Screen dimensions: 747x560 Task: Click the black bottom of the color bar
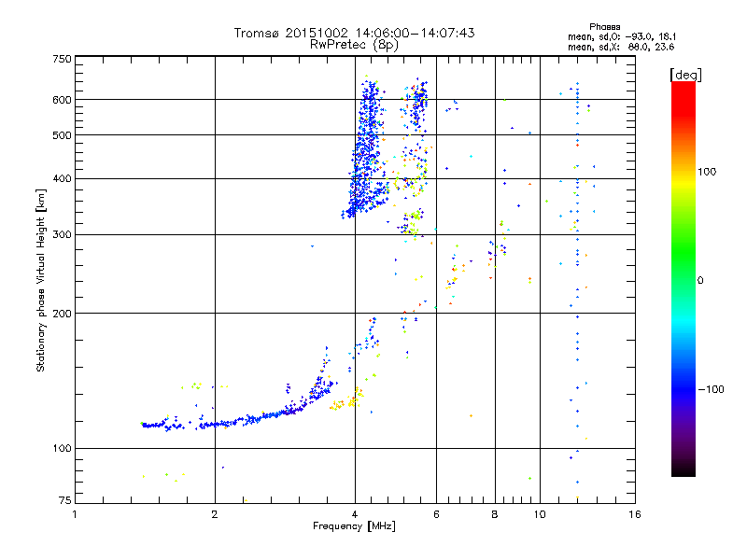click(x=684, y=469)
